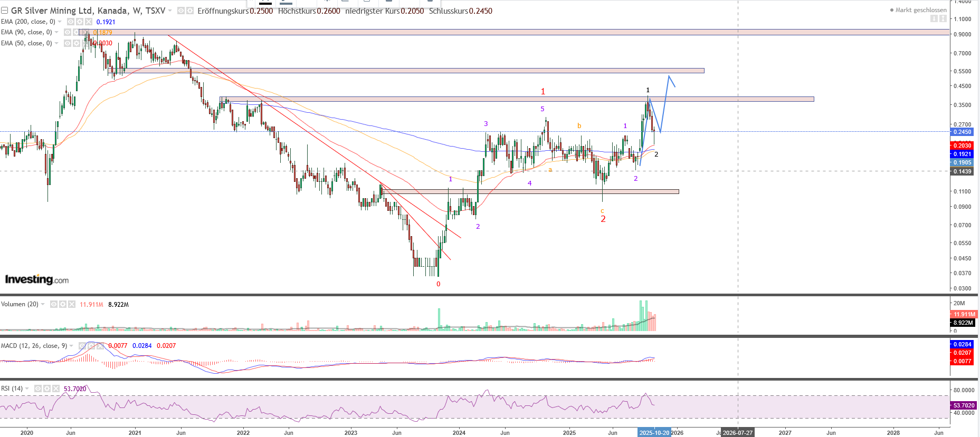Viewport: 980px width, 437px height.
Task: Open Volumen indicator settings gear
Action: [x=63, y=304]
